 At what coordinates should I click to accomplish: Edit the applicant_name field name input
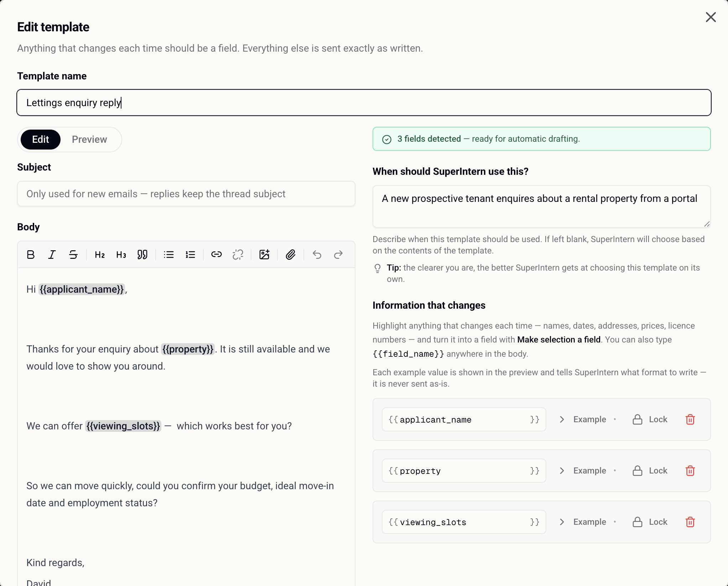[464, 419]
